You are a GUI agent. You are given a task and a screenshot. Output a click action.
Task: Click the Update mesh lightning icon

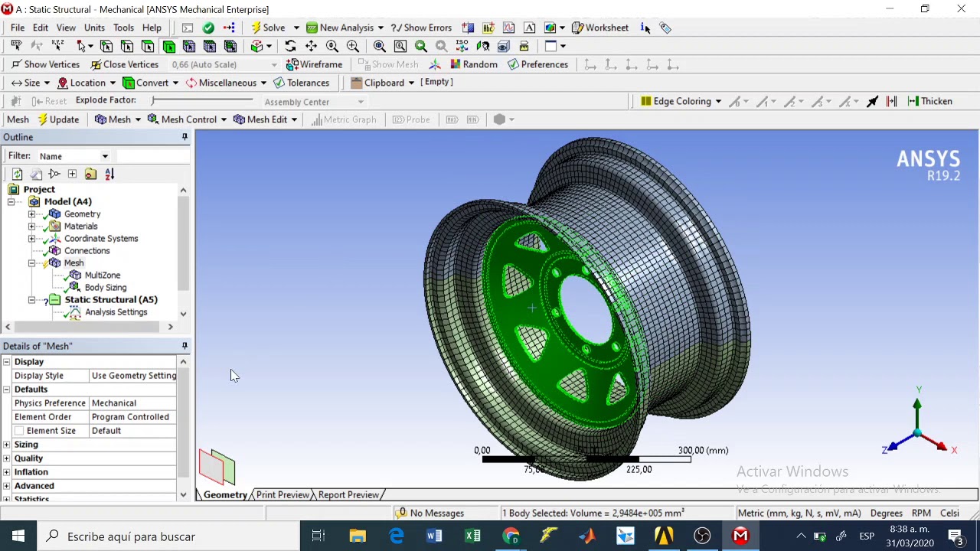(43, 119)
